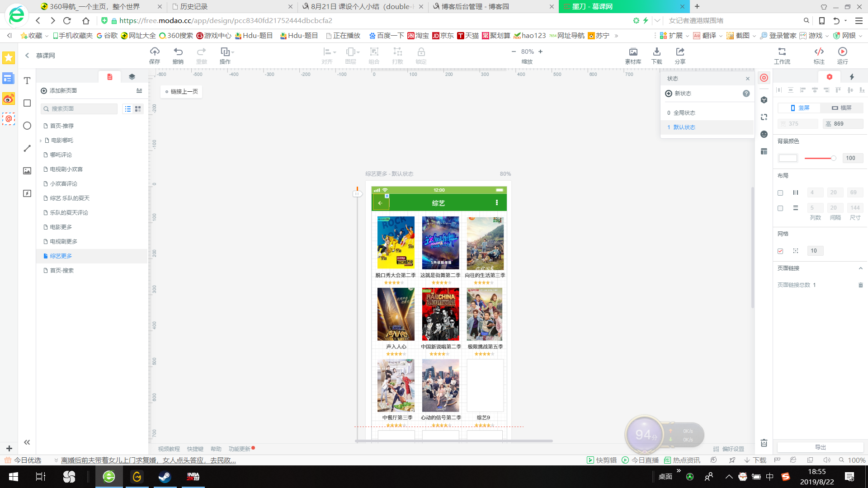Select the Rectangle shape tool

[27, 103]
